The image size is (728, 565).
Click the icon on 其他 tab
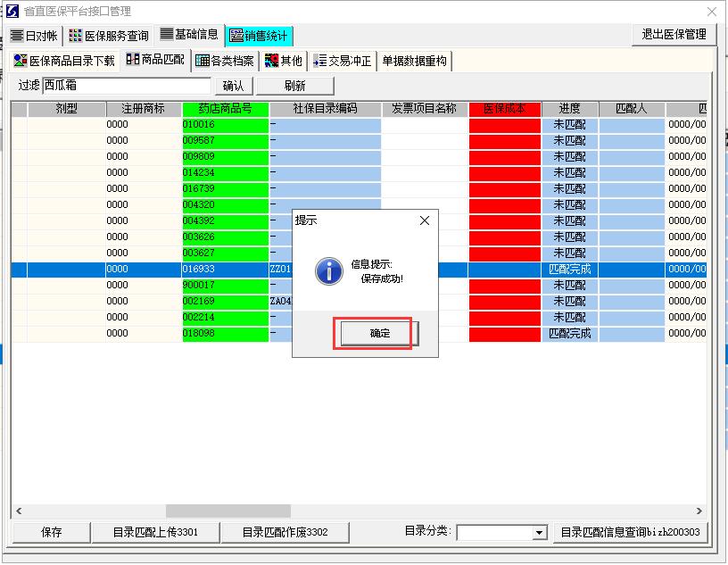click(270, 62)
